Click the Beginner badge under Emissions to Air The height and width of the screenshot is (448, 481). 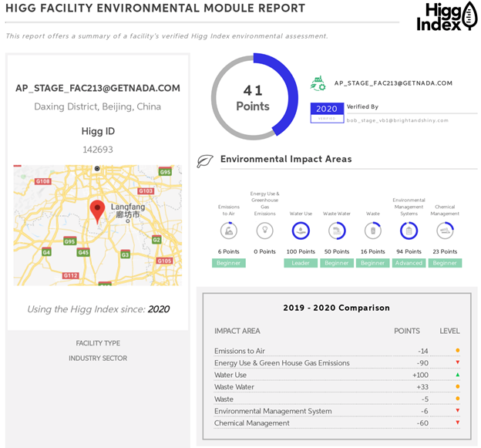[x=229, y=263]
